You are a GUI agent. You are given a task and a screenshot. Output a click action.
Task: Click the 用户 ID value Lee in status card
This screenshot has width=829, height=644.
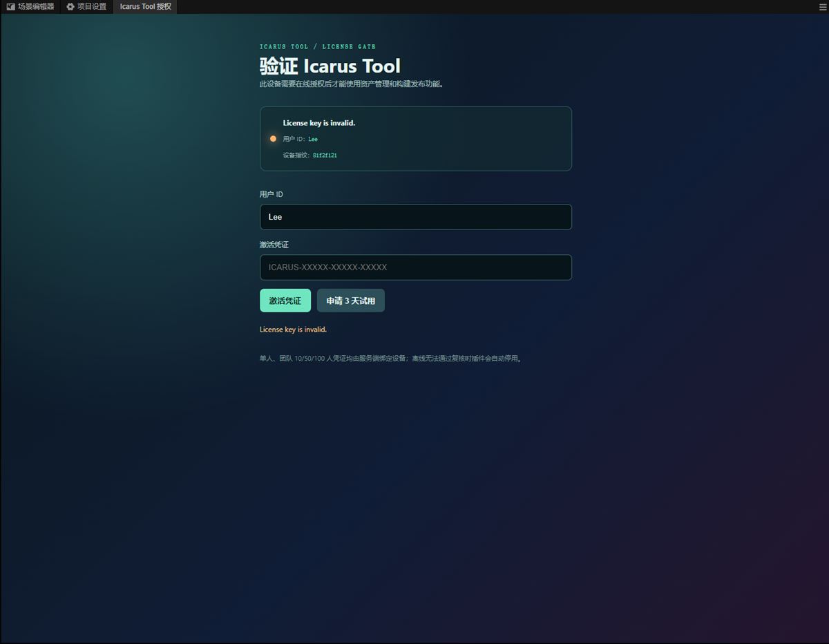coord(313,140)
